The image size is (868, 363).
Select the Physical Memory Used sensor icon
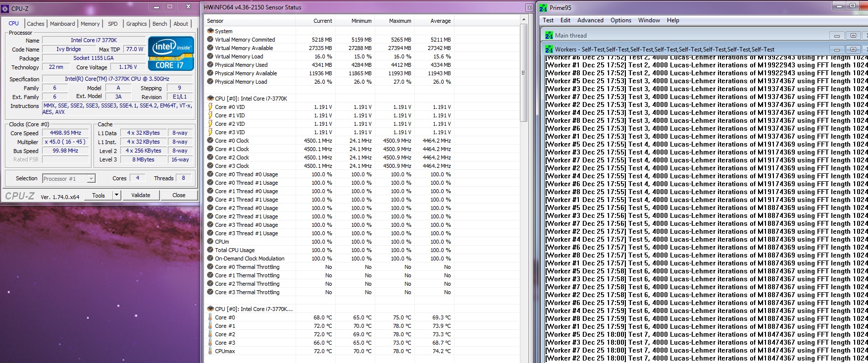(210, 64)
